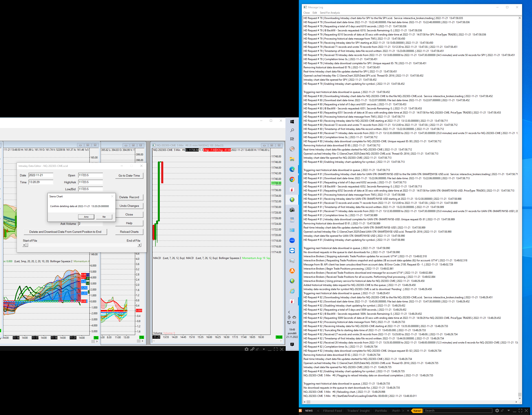This screenshot has width=532, height=415.
Task: Open Google Chrome from the taskbar
Action: 292,179
